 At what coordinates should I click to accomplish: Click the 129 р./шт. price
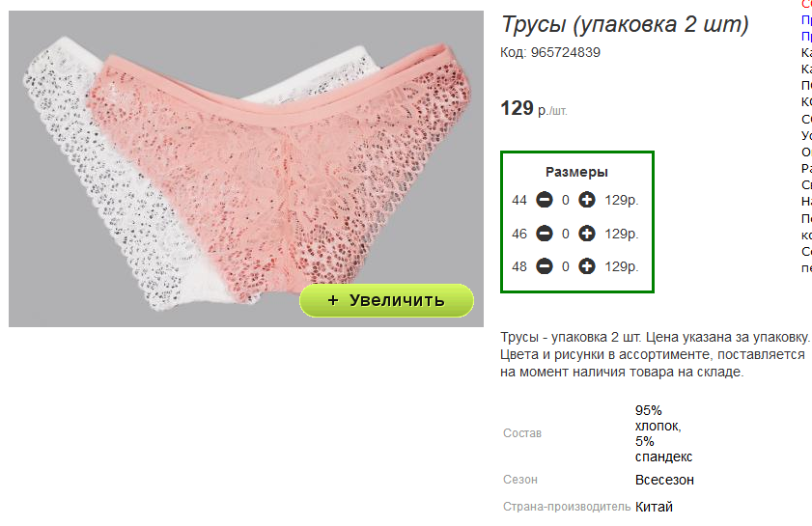click(533, 109)
